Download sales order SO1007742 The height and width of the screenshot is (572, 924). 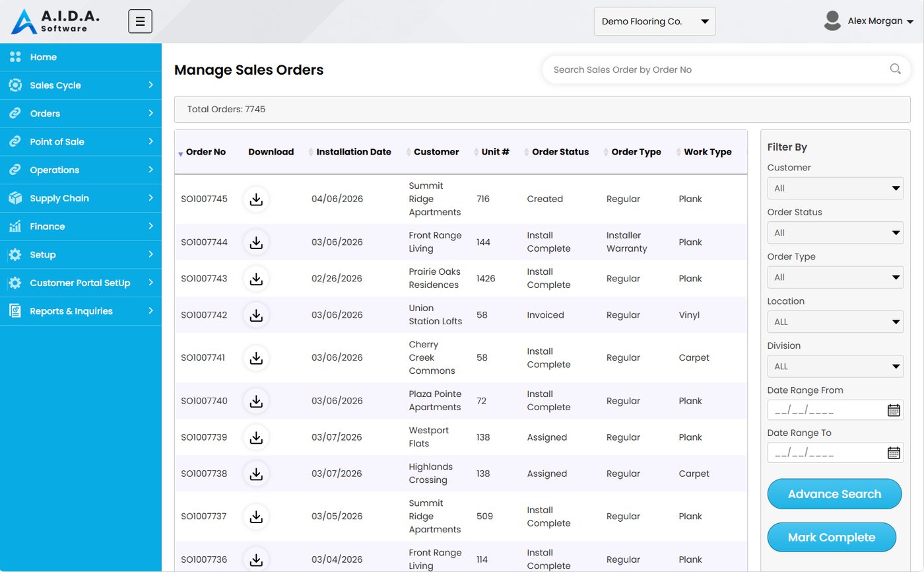[257, 315]
